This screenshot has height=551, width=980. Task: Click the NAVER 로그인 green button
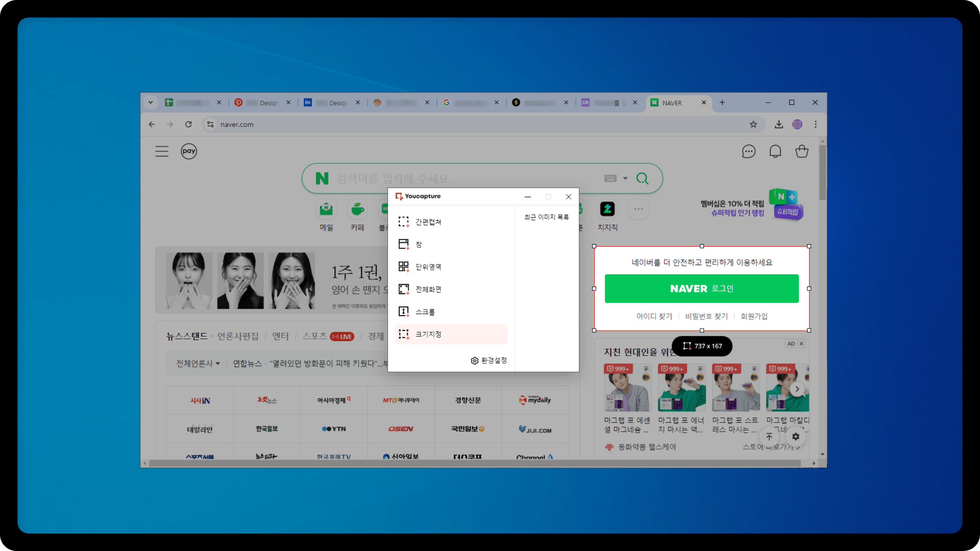pos(702,288)
